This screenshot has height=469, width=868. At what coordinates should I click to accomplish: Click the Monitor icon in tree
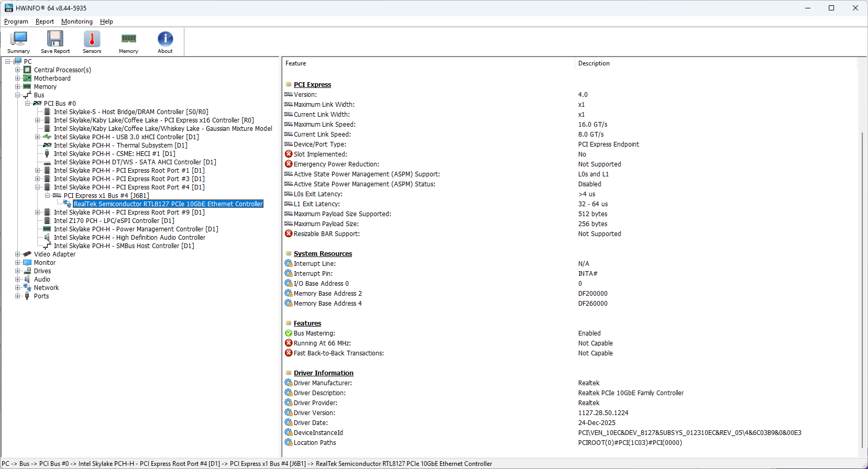pyautogui.click(x=27, y=263)
